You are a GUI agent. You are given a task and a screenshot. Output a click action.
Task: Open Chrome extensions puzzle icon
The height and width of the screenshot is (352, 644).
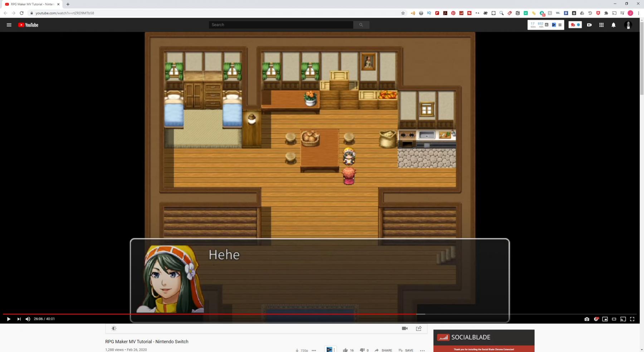pyautogui.click(x=606, y=13)
